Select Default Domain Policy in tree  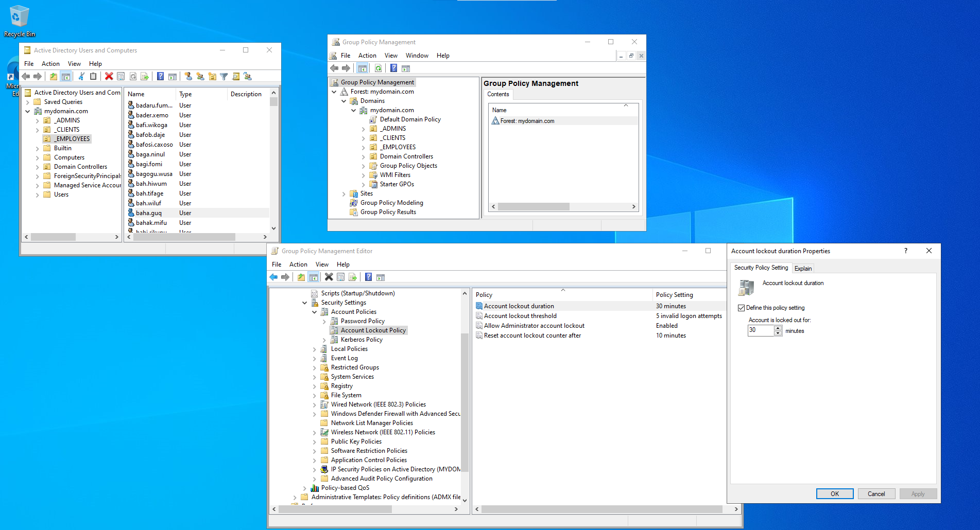(x=410, y=119)
